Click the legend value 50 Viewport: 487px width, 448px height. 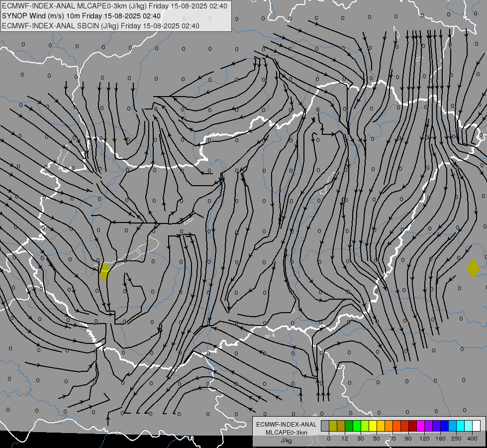tap(376, 439)
